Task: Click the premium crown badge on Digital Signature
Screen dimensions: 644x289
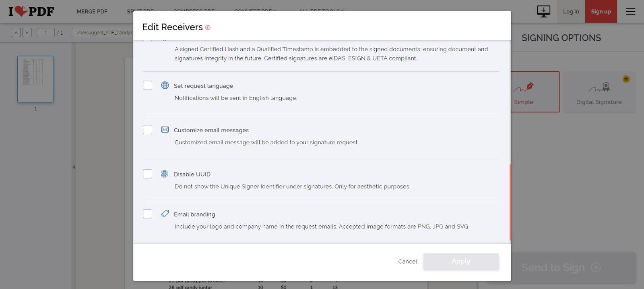Action: click(626, 79)
